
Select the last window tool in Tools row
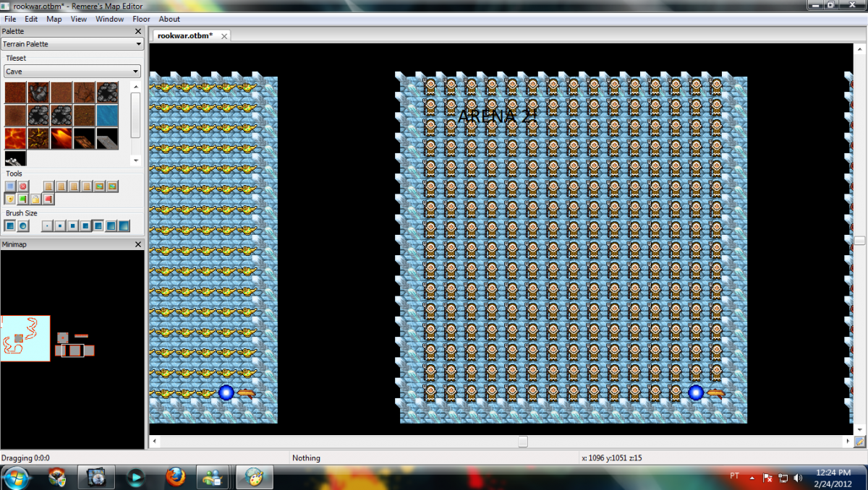(x=112, y=186)
